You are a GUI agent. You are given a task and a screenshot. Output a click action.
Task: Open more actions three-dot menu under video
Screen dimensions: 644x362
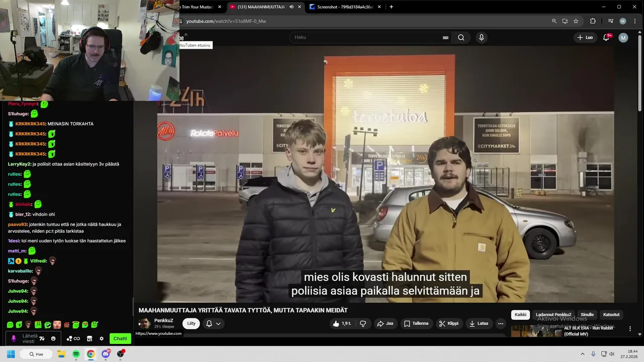[x=501, y=323]
